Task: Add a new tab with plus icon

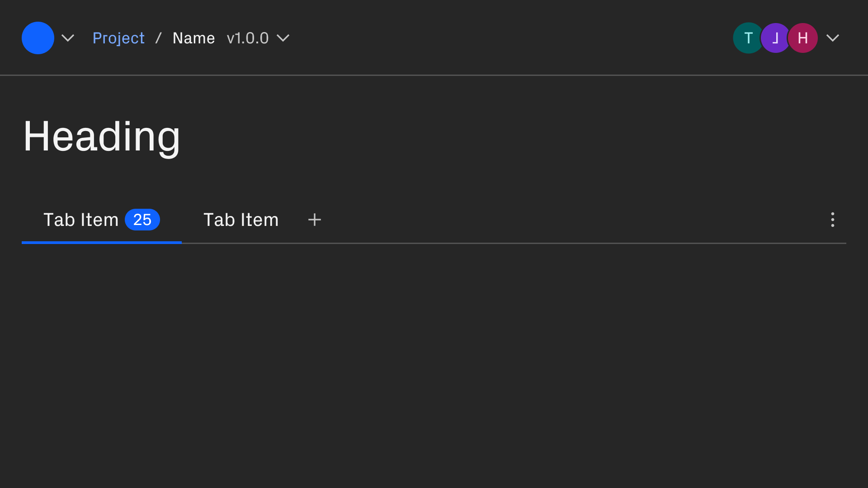Action: point(315,220)
